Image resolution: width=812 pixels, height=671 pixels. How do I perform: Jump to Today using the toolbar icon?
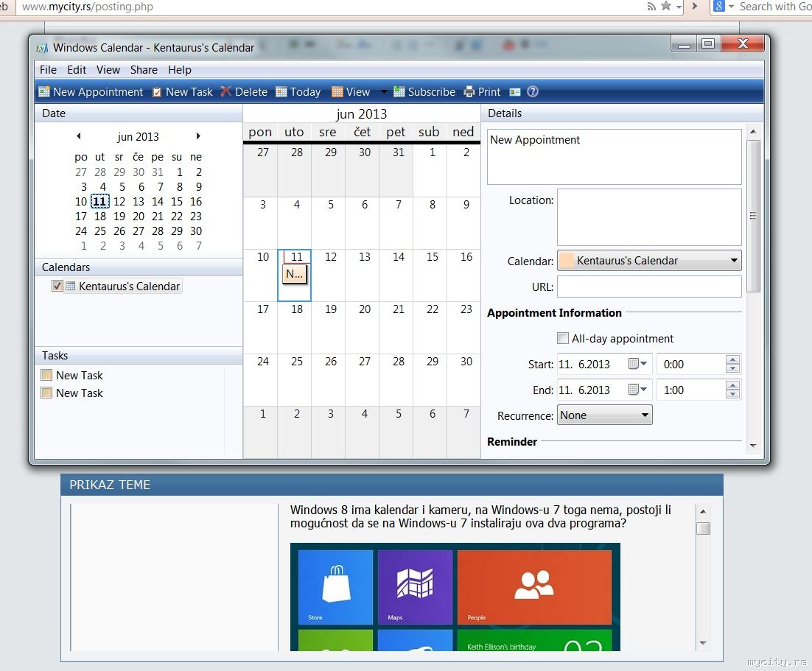281,92
